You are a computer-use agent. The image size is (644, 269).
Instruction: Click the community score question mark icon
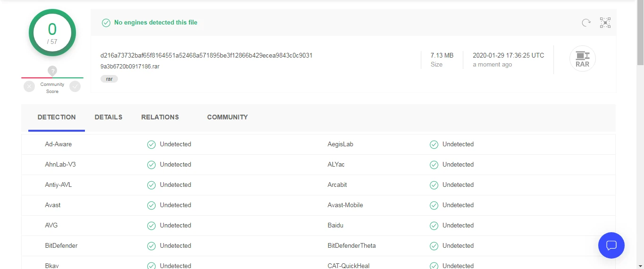(52, 71)
